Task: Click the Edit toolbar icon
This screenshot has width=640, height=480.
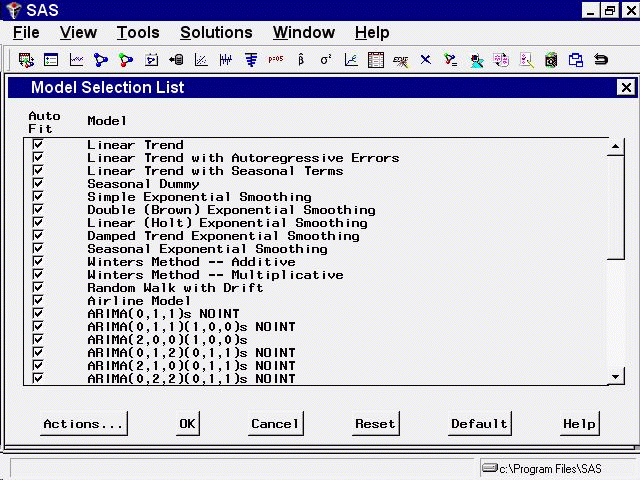Action: 400,61
